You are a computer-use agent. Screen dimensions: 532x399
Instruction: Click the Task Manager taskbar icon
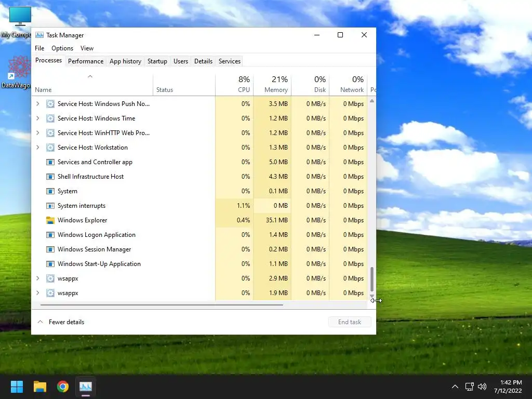pos(86,387)
